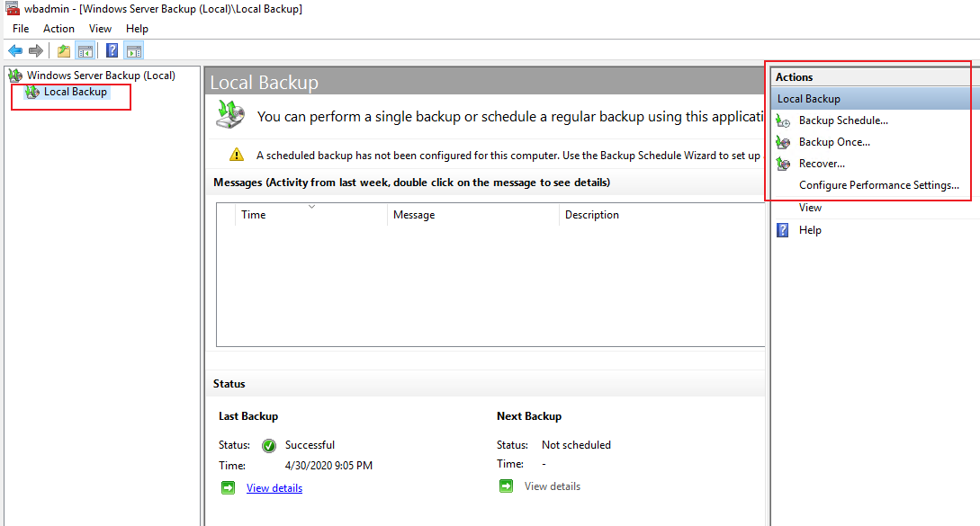This screenshot has height=526, width=980.
Task: Open the File menu
Action: pyautogui.click(x=21, y=29)
